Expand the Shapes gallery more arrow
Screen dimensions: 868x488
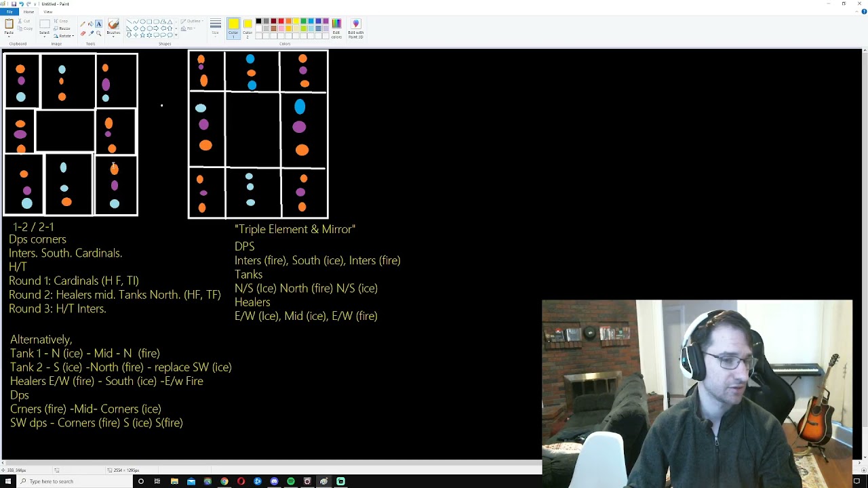[176, 35]
